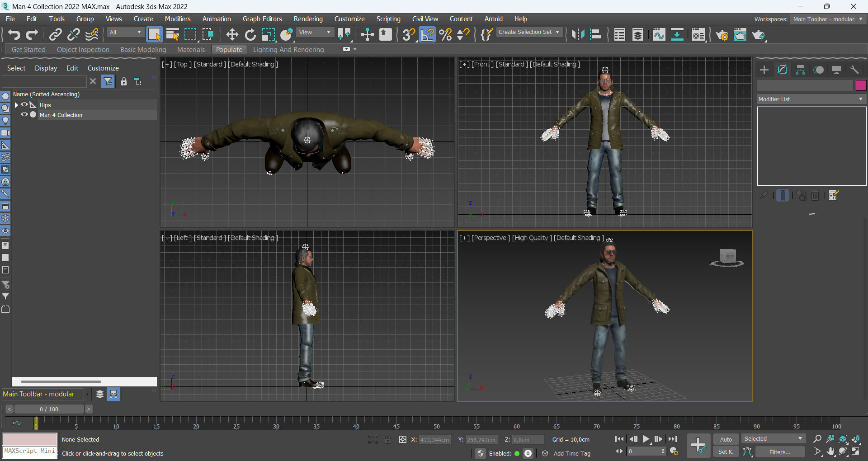Switch to the Utilities wrench panel

click(854, 70)
